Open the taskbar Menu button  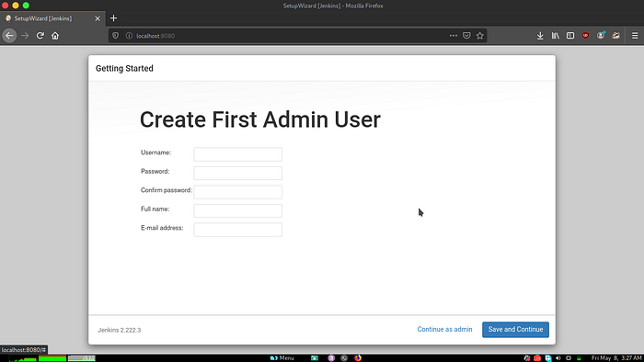pos(282,358)
